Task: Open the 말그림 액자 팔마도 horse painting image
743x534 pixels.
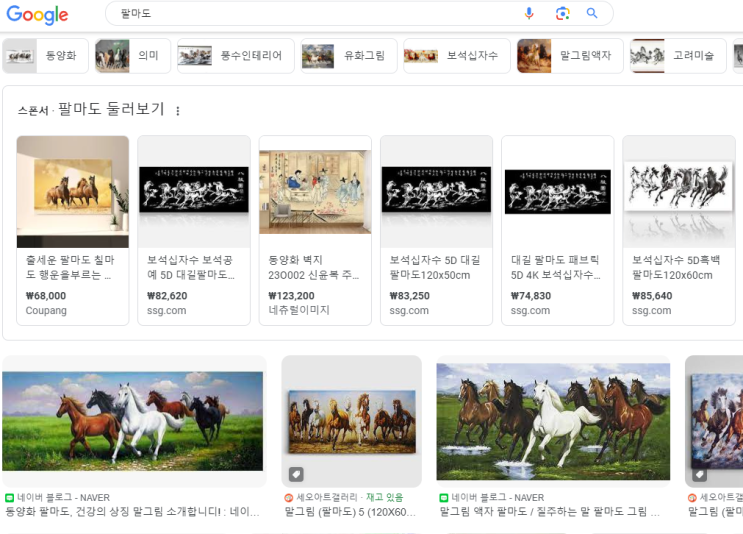Action: pyautogui.click(x=553, y=421)
